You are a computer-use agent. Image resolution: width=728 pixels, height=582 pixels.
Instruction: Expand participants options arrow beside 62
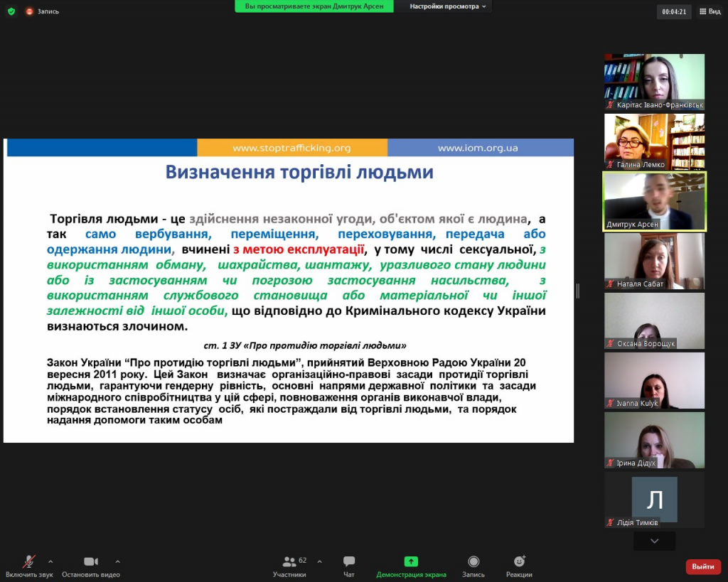tap(319, 561)
